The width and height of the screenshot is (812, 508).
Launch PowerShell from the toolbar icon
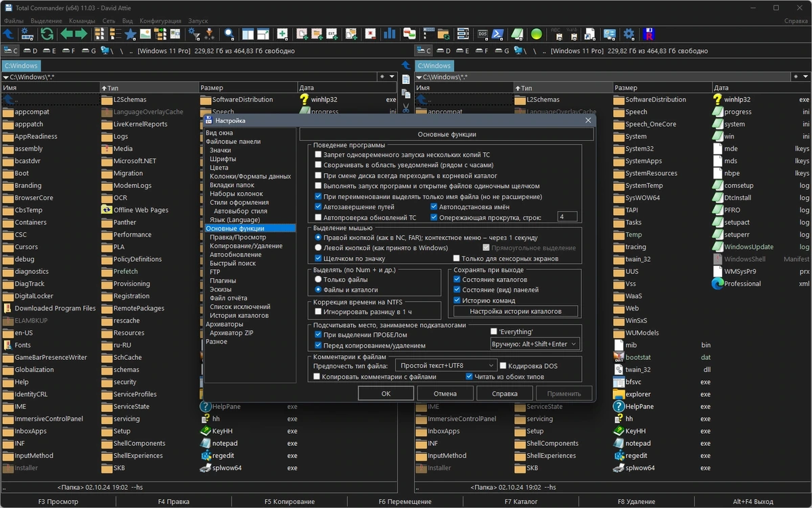coord(497,34)
